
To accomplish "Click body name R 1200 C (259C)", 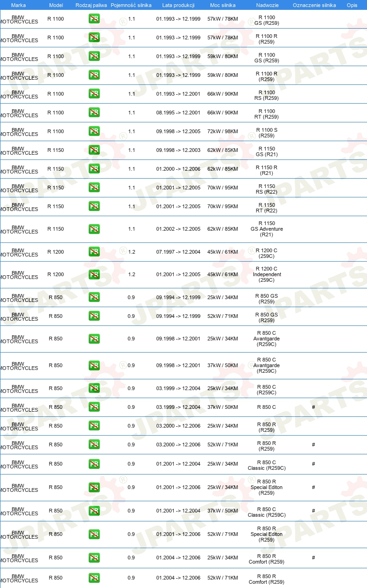I will (x=267, y=253).
